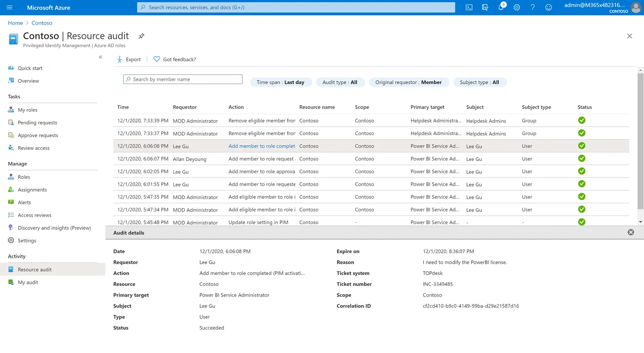
Task: Sort by Resource name column header
Action: pyautogui.click(x=317, y=107)
